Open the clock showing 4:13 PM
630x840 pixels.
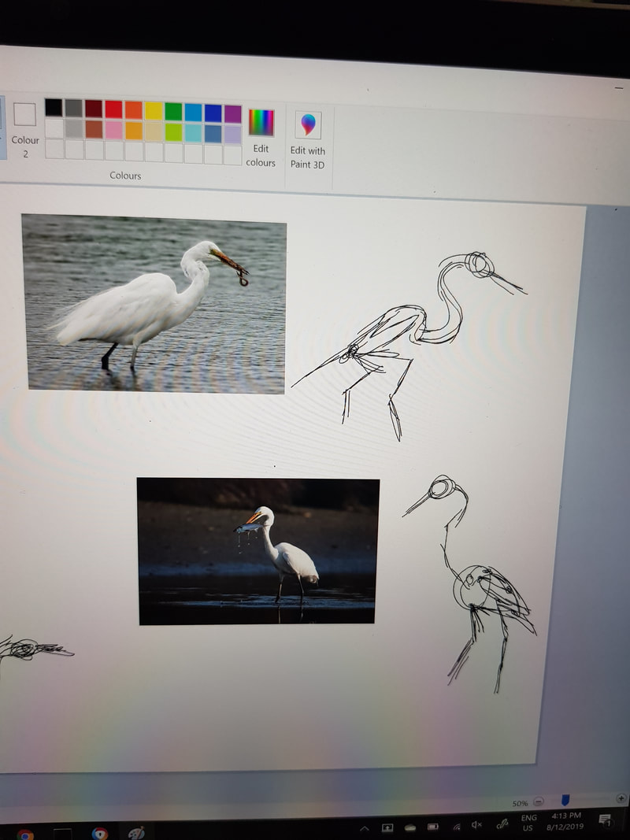tap(565, 821)
